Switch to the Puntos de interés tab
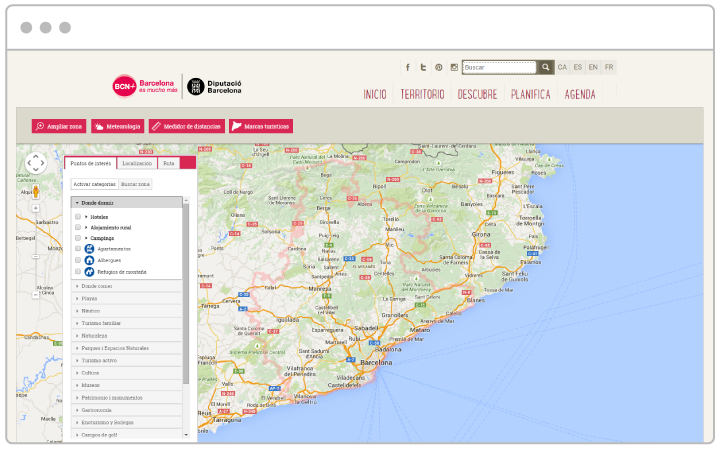This screenshot has width=720, height=450. coord(90,163)
